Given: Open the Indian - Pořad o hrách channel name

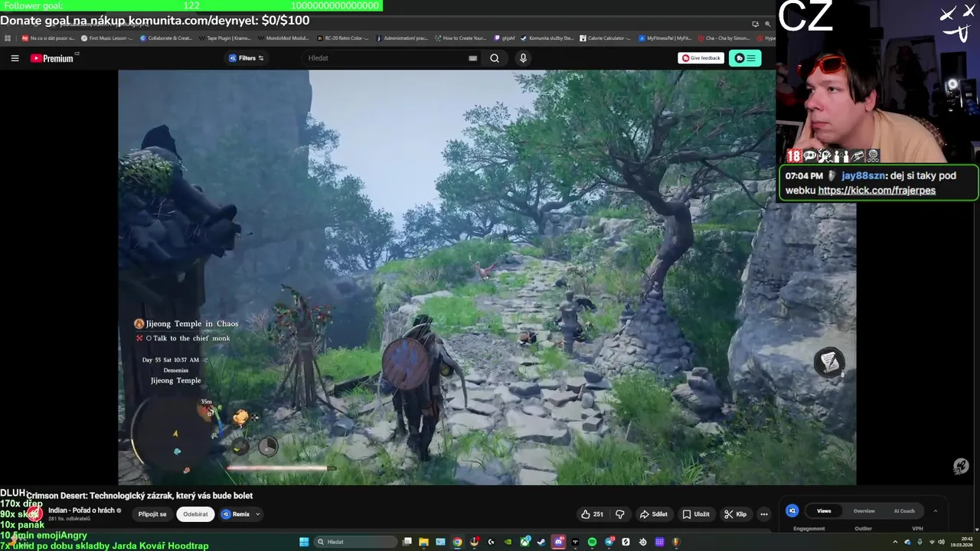Looking at the screenshot, I should coord(81,510).
